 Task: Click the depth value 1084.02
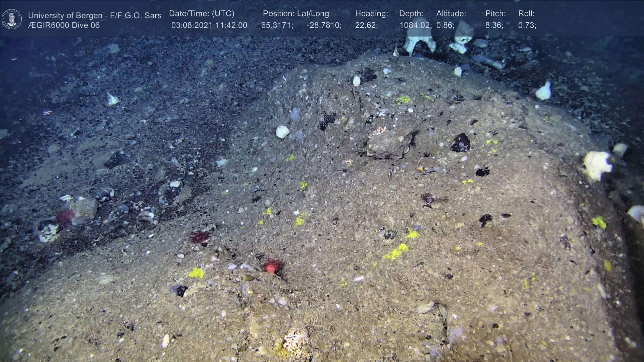(x=415, y=25)
